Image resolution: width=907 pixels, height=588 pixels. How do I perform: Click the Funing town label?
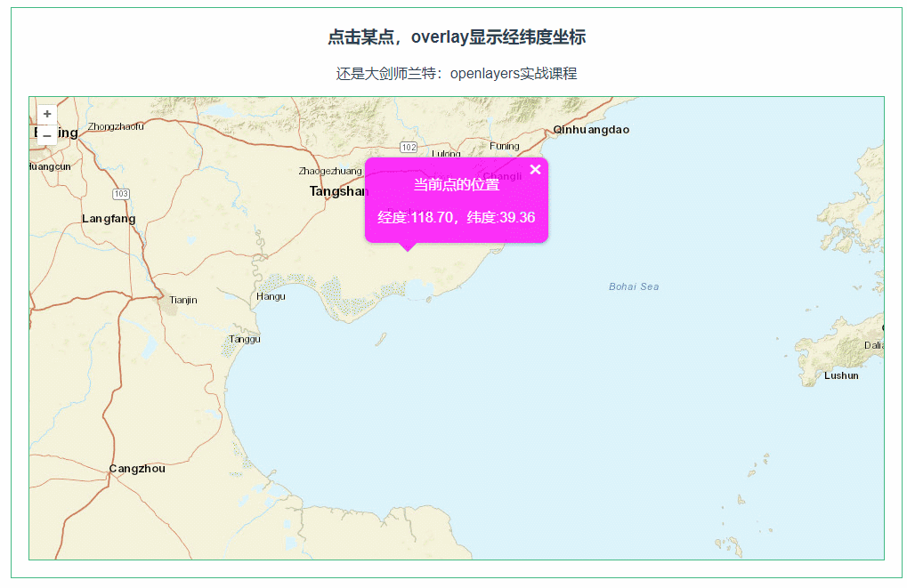[505, 145]
